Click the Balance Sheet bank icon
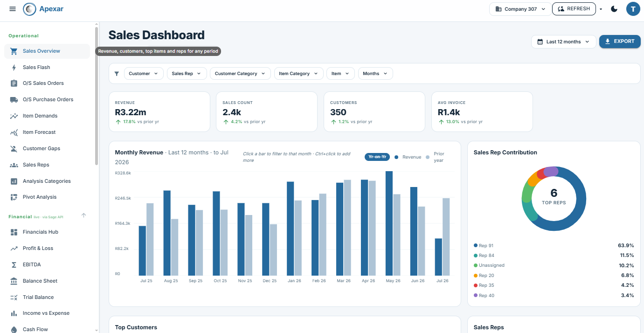644x333 pixels. click(14, 281)
